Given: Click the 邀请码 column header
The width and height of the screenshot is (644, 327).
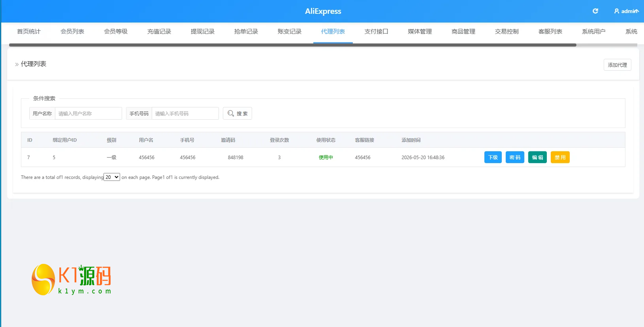Looking at the screenshot, I should 228,140.
